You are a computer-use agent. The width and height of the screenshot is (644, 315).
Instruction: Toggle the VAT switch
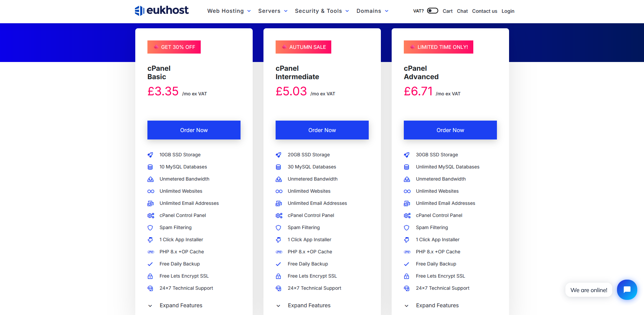click(432, 11)
